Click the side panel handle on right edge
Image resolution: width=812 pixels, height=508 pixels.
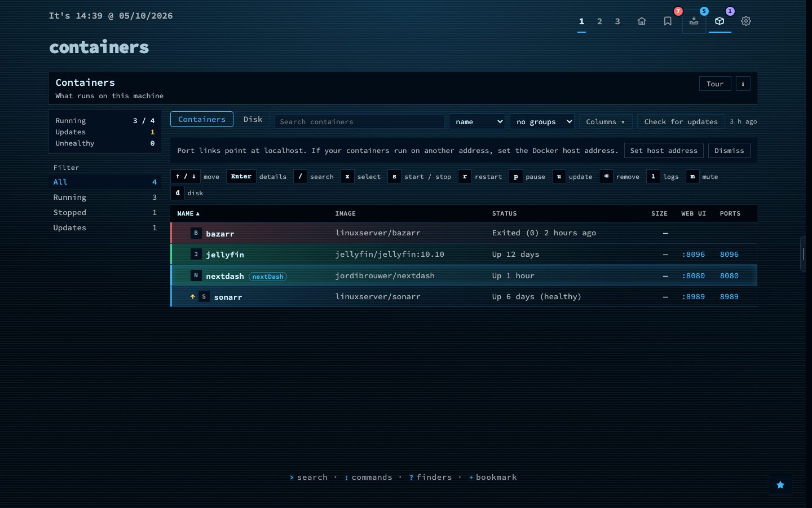tap(804, 254)
